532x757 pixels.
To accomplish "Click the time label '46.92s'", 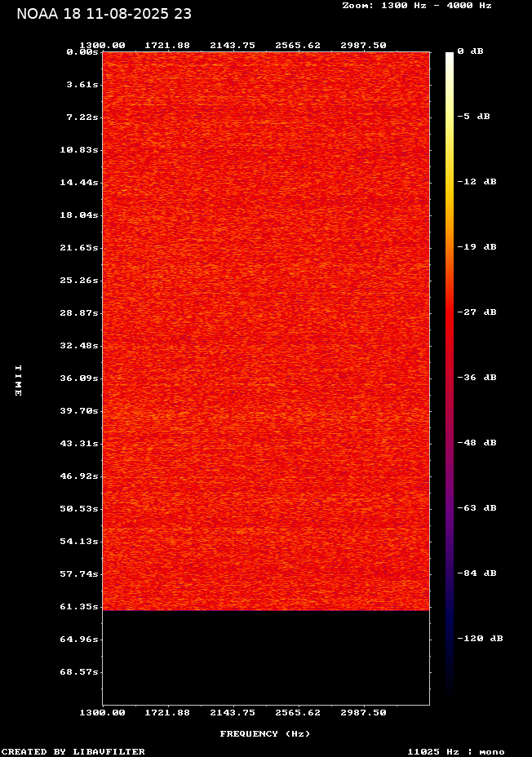I will [x=79, y=476].
